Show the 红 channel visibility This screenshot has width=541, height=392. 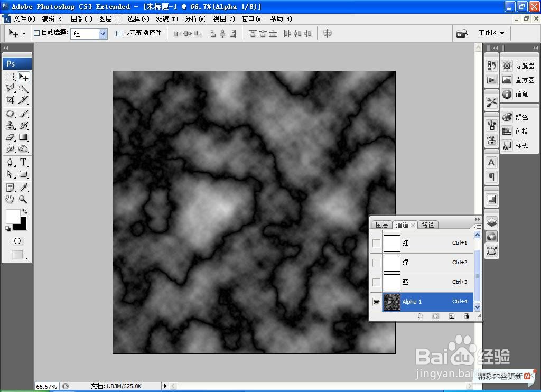tap(376, 243)
